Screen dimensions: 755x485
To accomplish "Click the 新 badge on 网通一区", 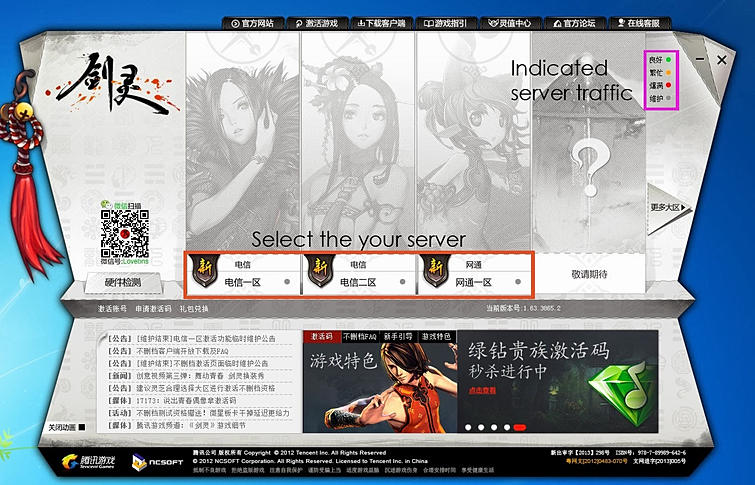I will pyautogui.click(x=436, y=270).
